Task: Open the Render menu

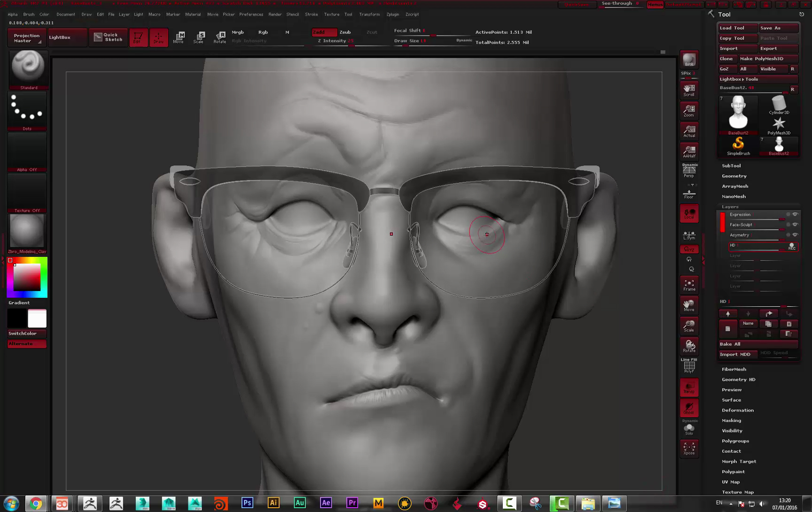Action: [275, 14]
